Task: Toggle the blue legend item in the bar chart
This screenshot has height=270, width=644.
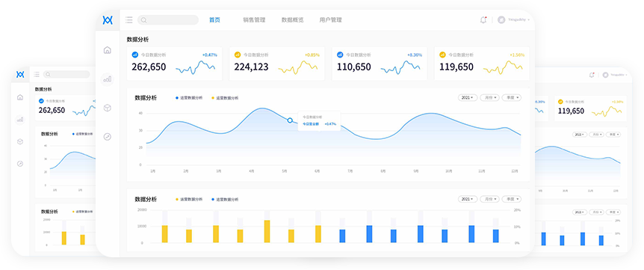Action: pos(225,199)
